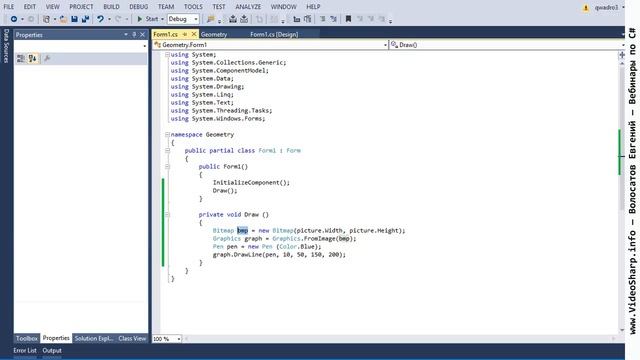Collapse the private void Draw() method
The height and width of the screenshot is (360, 640).
(x=167, y=214)
